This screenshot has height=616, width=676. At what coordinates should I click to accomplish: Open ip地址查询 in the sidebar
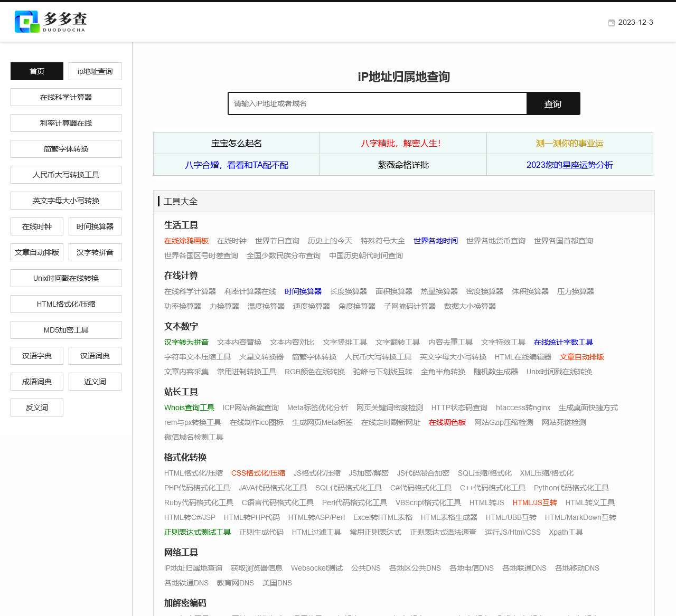[x=95, y=71]
